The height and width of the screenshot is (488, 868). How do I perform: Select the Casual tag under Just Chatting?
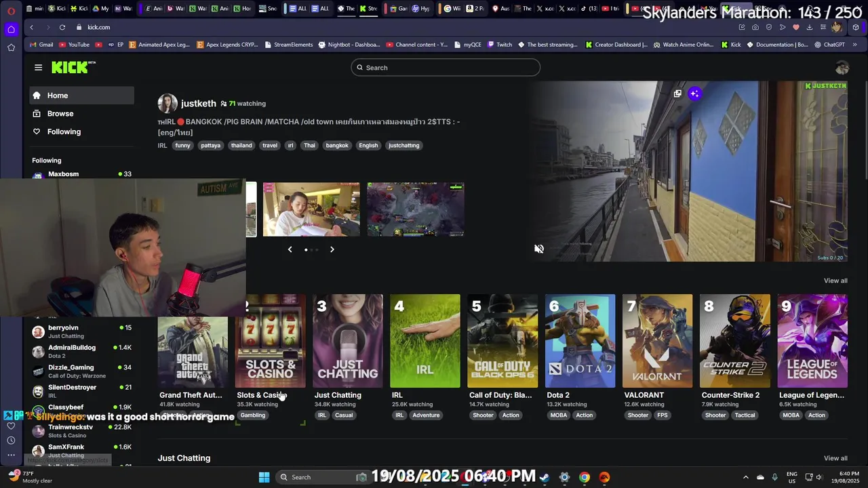coord(344,415)
